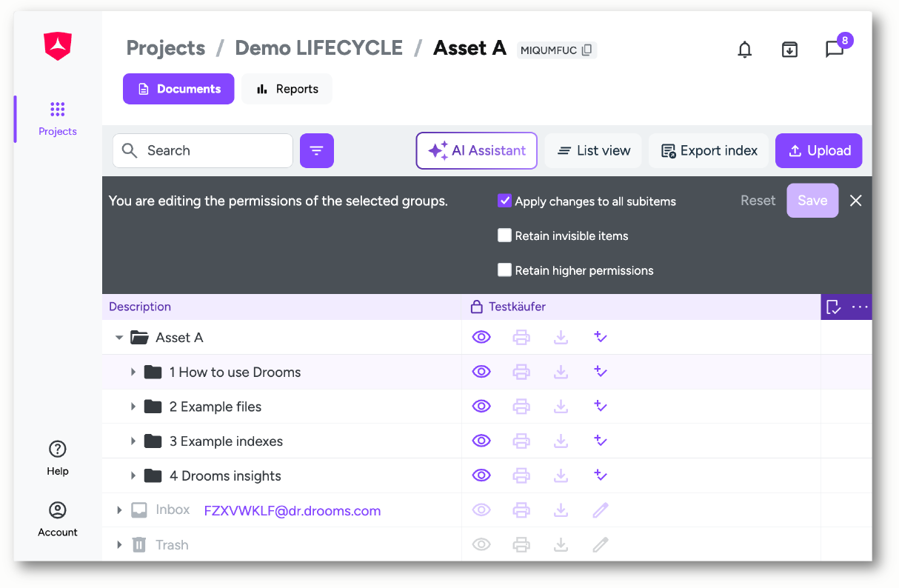This screenshot has width=899, height=588.
Task: Toggle download permission for 4 Drooms insights
Action: pos(561,475)
